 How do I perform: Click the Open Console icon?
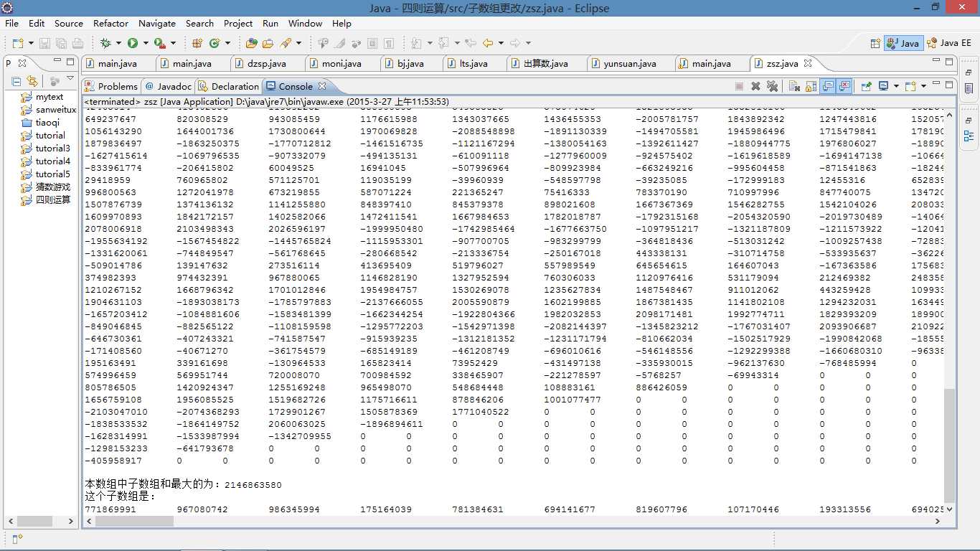click(x=910, y=86)
